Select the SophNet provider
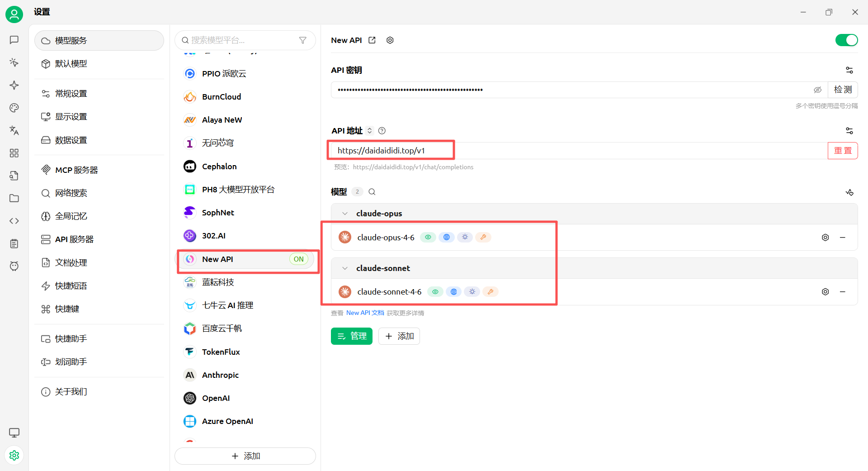This screenshot has height=471, width=868. click(x=245, y=213)
